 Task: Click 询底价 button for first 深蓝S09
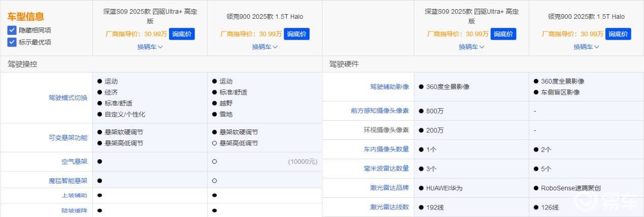[x=182, y=34]
